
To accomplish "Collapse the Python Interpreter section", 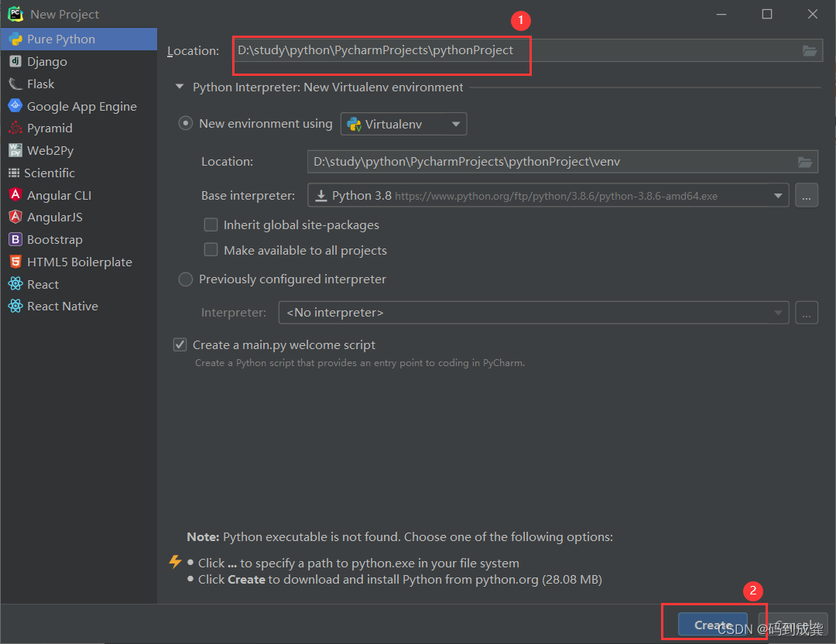I will [179, 87].
